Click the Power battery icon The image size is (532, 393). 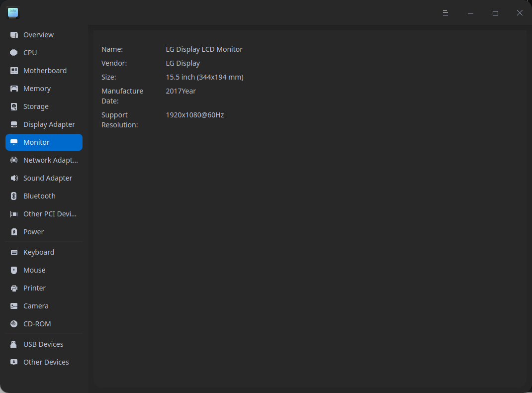click(14, 232)
